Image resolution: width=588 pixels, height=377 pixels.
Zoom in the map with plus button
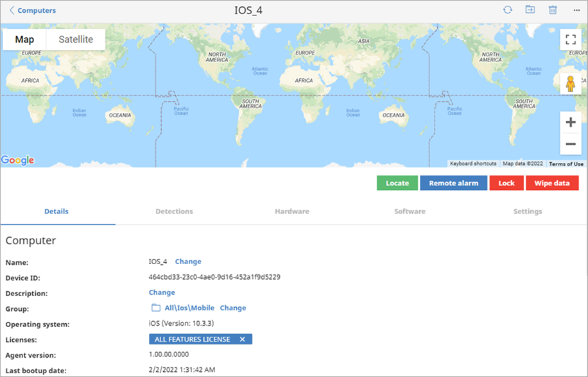(x=571, y=122)
